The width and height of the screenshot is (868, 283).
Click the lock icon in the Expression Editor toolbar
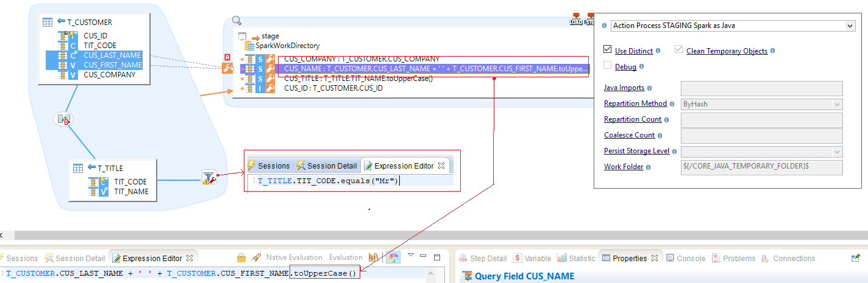pyautogui.click(x=241, y=257)
